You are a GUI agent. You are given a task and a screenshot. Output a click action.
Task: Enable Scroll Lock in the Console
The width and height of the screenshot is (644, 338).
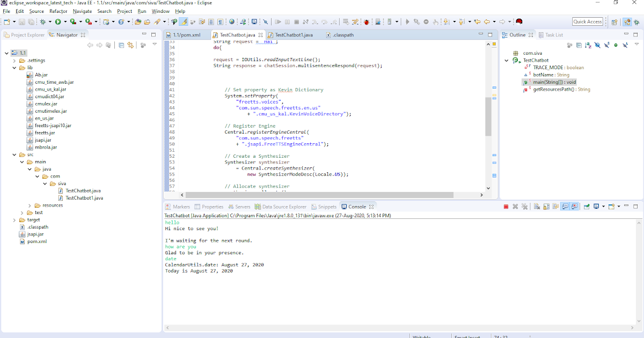(x=547, y=207)
